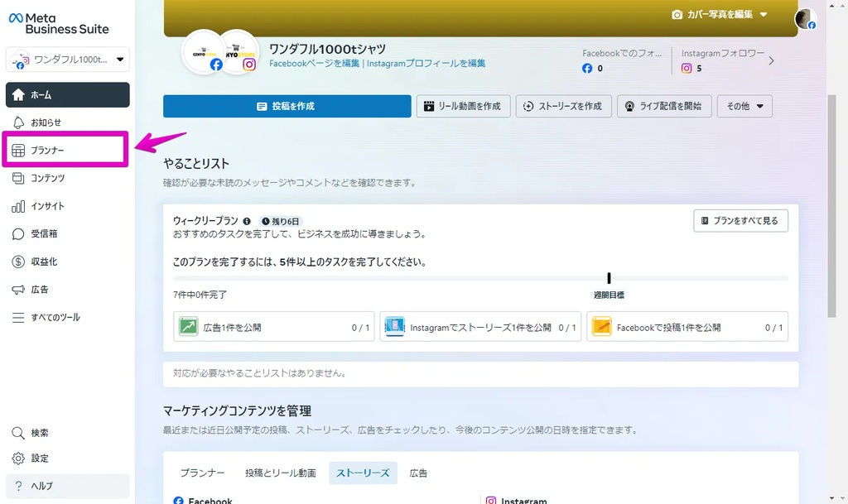Viewport: 848px width, 504px height.
Task: Open コンテンツ in sidebar
Action: pos(68,178)
